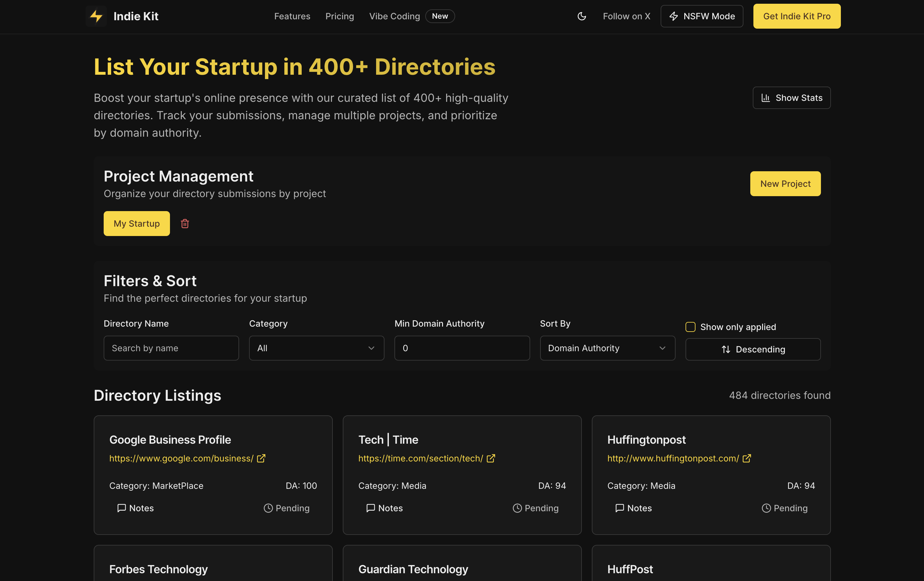This screenshot has height=581, width=924.
Task: Select the Guardian Technology card title
Action: tap(413, 569)
